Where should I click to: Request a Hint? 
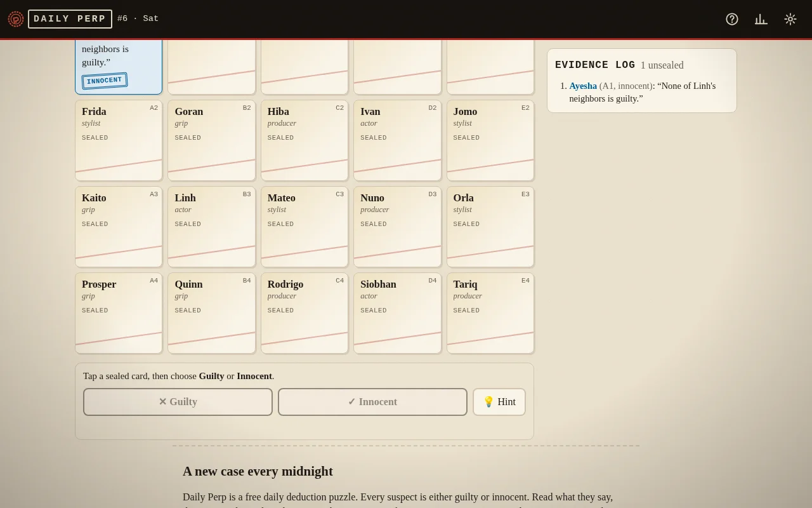499,402
